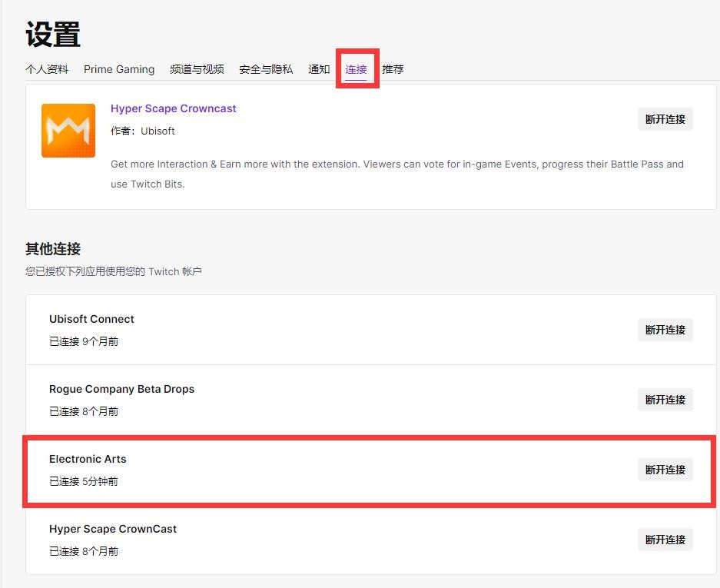Select the 通知 tab

[319, 69]
